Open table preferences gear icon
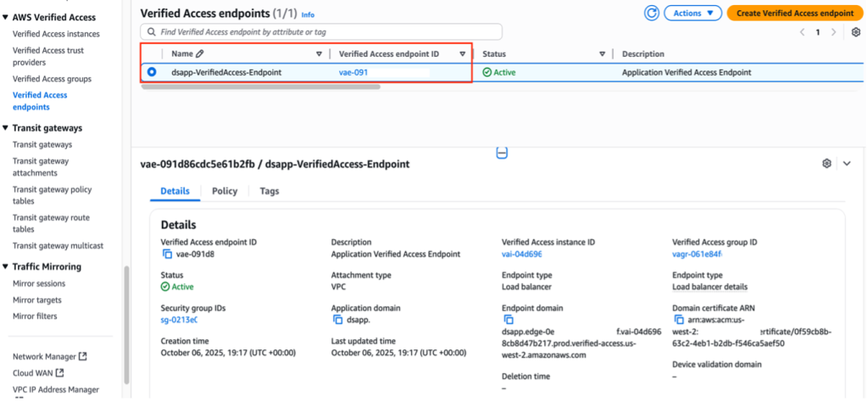This screenshot has width=868, height=401. [855, 32]
